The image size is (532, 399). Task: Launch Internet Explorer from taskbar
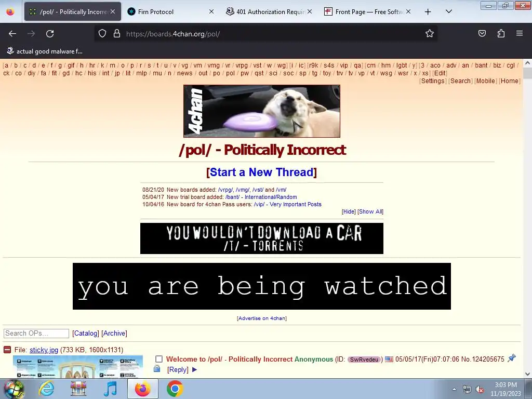pyautogui.click(x=46, y=389)
